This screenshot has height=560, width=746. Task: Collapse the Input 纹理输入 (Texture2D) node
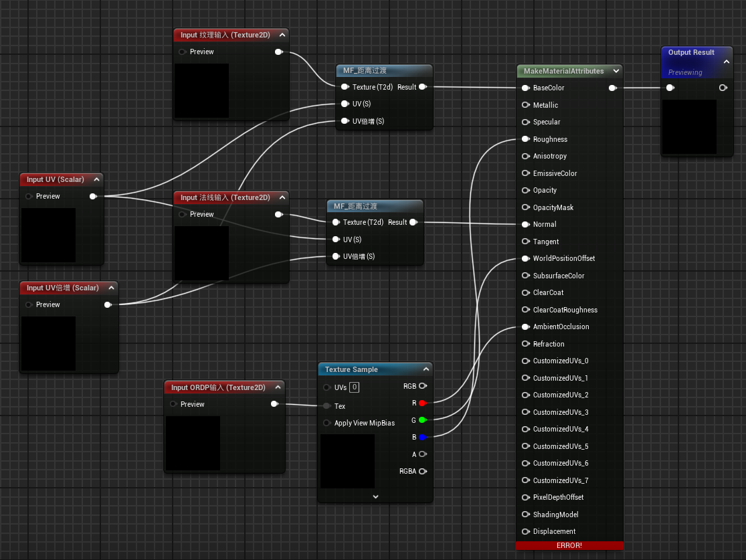pos(282,35)
